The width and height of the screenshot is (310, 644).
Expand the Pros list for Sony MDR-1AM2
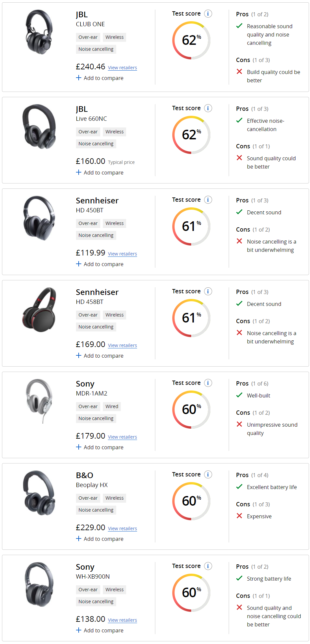click(252, 384)
